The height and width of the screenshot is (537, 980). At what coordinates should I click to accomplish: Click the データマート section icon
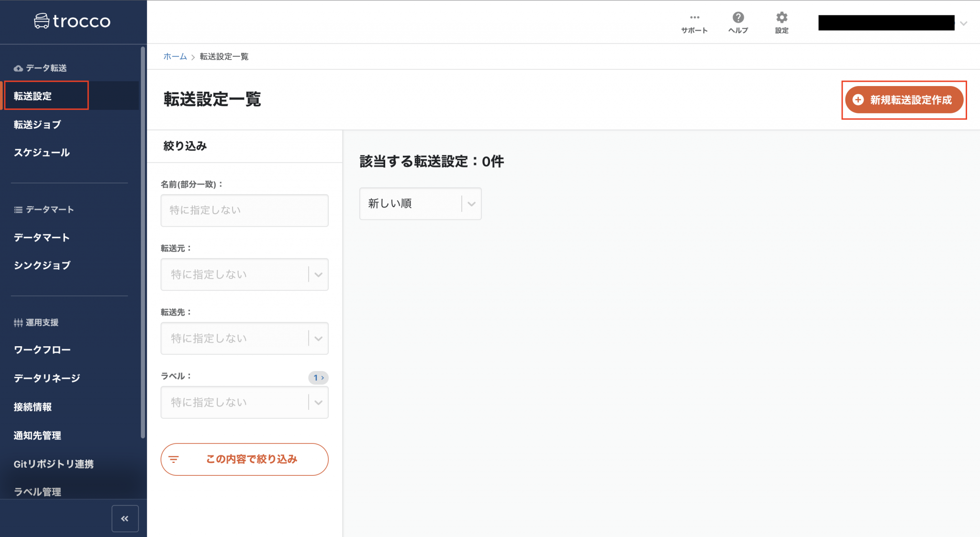(18, 209)
